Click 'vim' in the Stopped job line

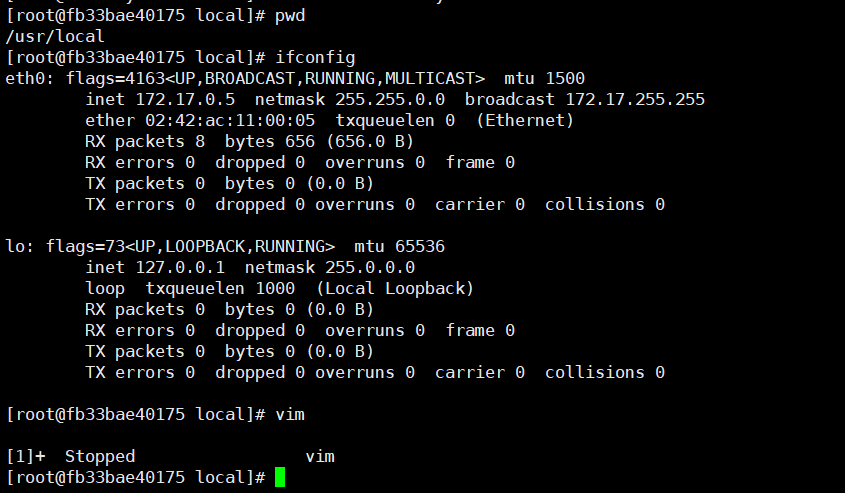[x=320, y=457]
